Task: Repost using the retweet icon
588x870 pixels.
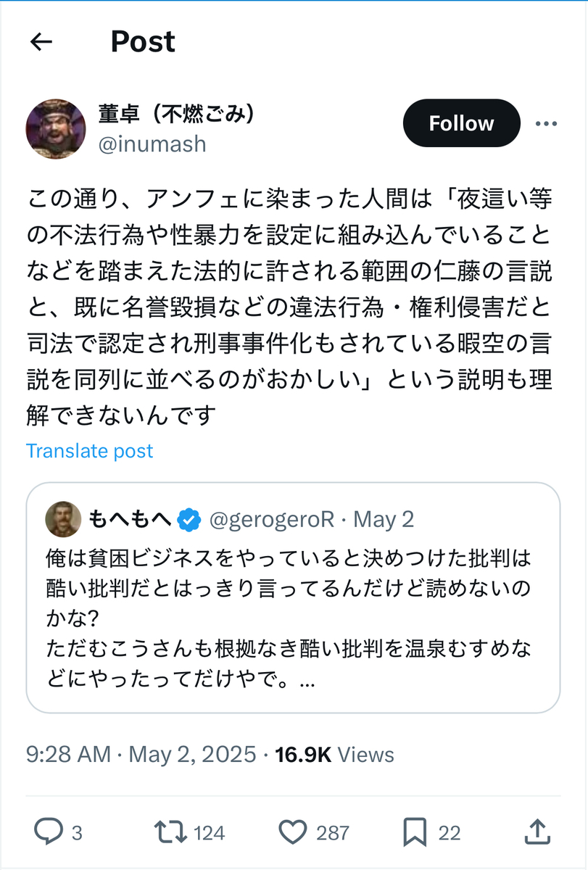Action: click(x=170, y=832)
